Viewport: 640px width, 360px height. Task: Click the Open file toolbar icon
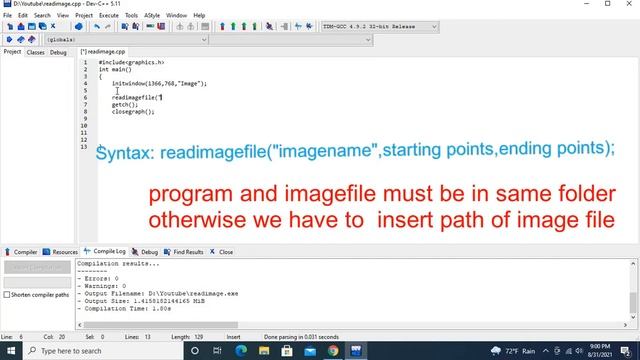point(21,27)
